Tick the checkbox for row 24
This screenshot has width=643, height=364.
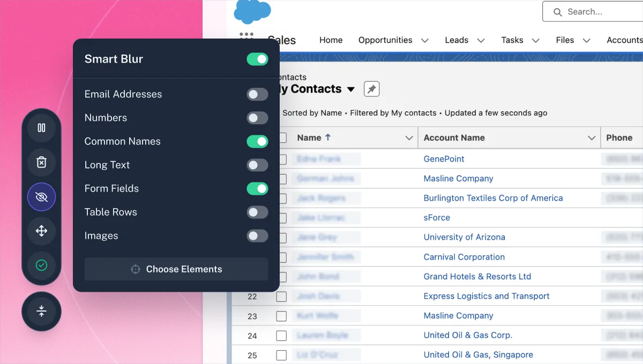point(281,336)
